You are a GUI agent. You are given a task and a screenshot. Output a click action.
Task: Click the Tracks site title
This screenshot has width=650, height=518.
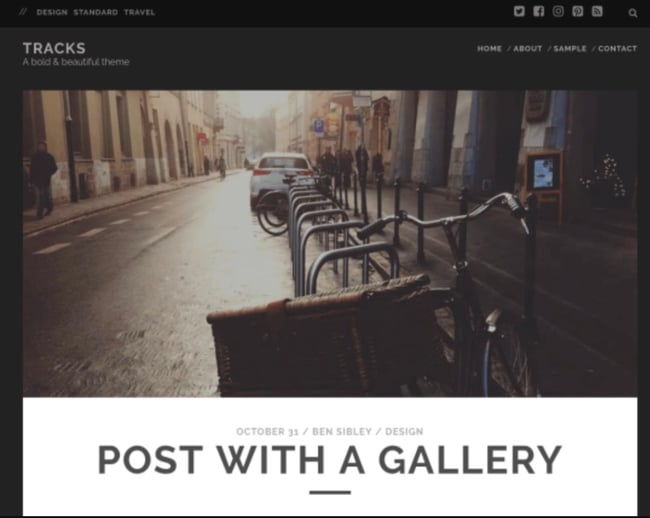click(x=54, y=48)
